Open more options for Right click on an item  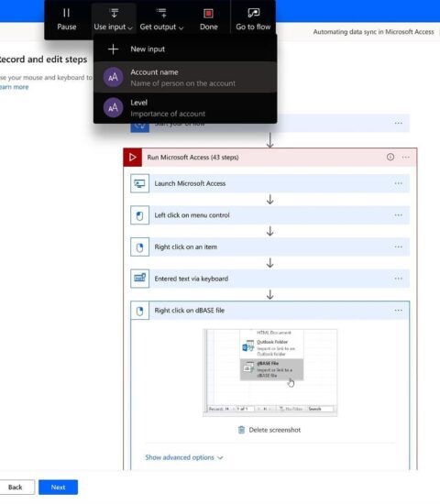[x=398, y=247]
